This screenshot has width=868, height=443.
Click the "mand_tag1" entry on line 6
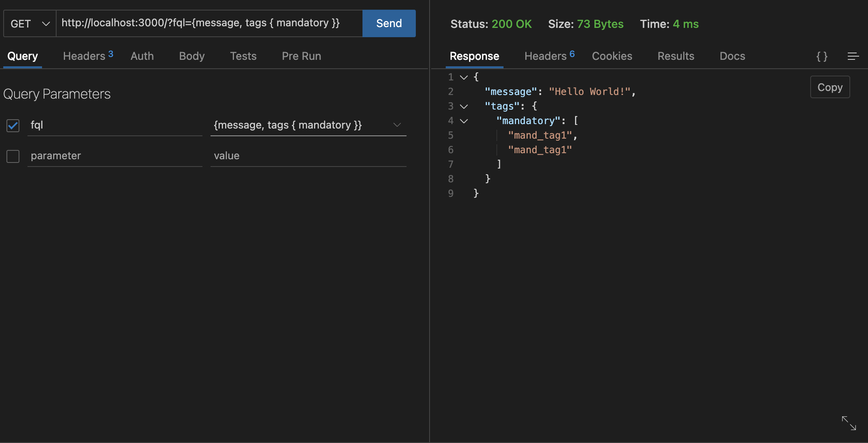point(540,150)
